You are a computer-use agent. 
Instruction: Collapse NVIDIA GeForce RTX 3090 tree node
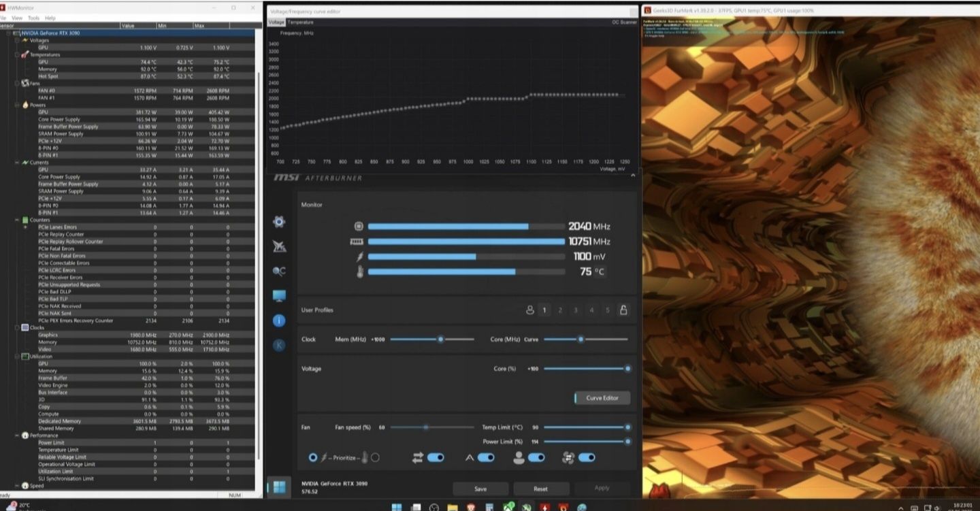click(8, 33)
